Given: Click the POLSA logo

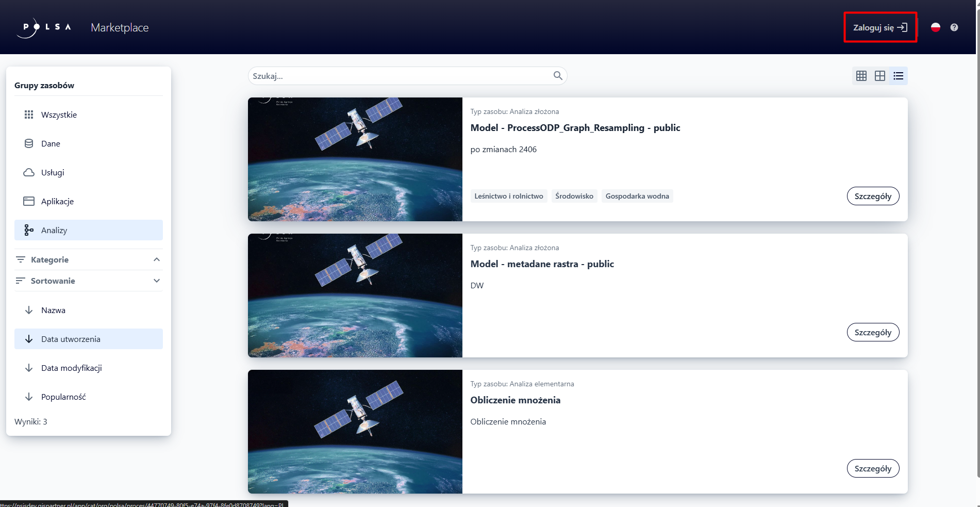Looking at the screenshot, I should [43, 27].
